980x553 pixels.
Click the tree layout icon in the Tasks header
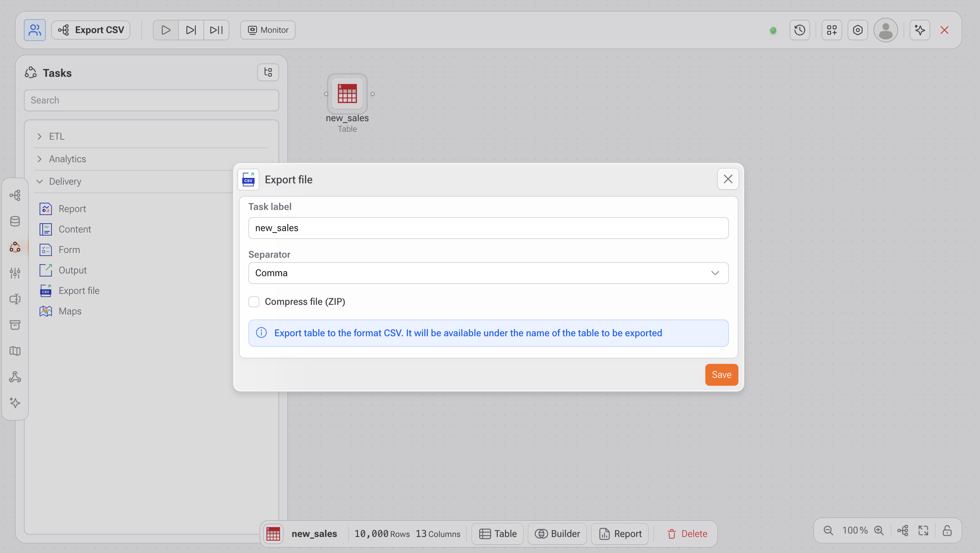click(x=268, y=72)
